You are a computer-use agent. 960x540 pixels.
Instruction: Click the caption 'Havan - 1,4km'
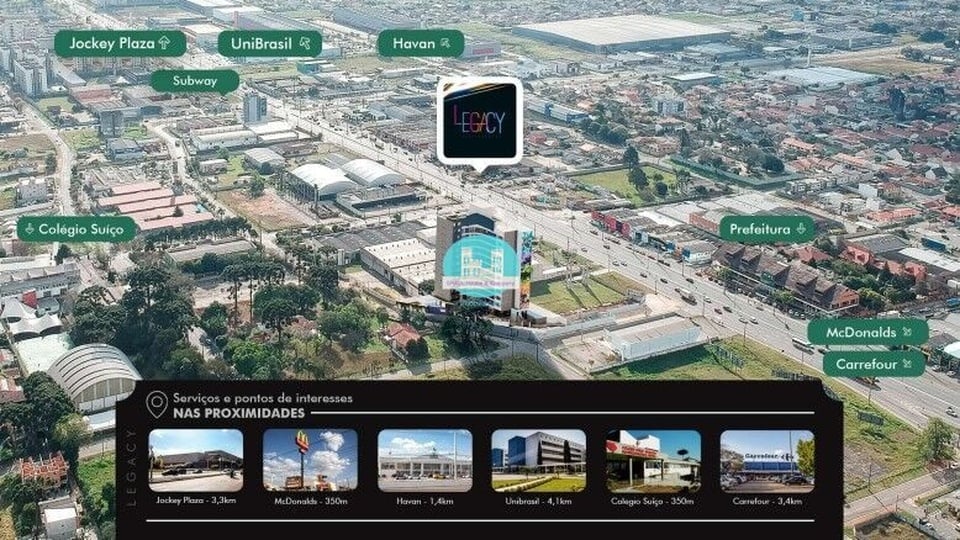pyautogui.click(x=425, y=501)
